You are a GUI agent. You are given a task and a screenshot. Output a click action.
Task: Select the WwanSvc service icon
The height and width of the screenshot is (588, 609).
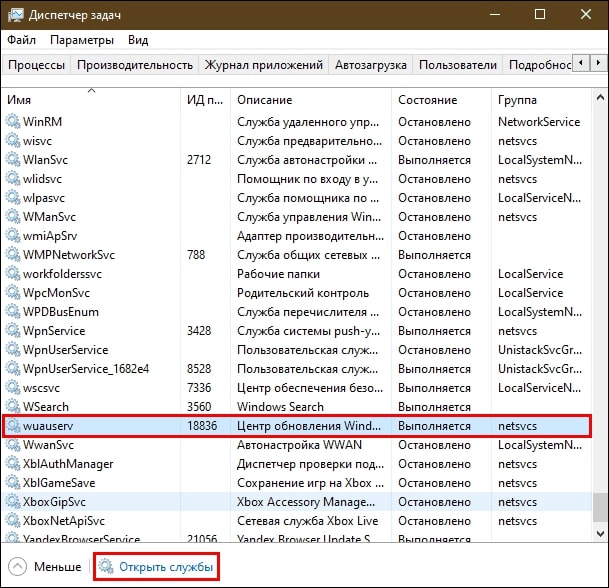coord(13,445)
